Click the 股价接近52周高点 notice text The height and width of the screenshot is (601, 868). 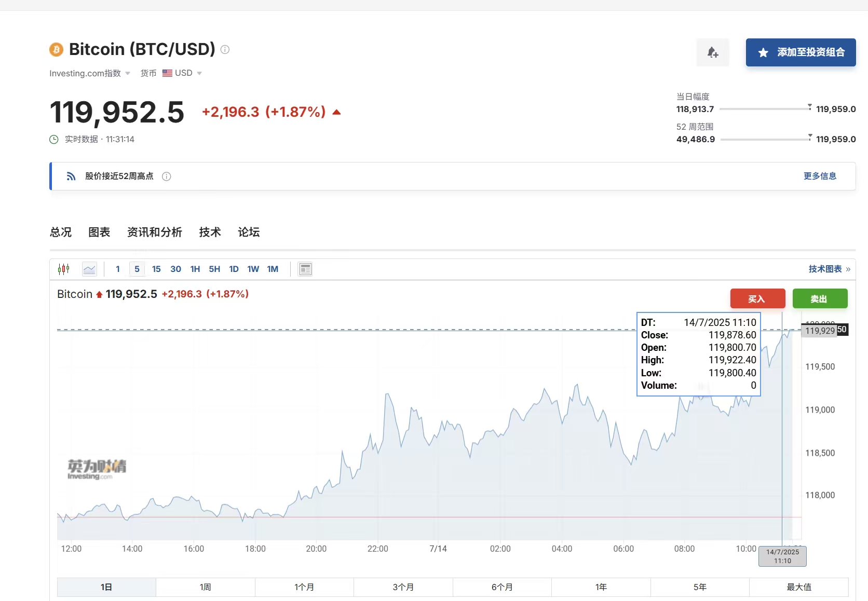tap(119, 176)
